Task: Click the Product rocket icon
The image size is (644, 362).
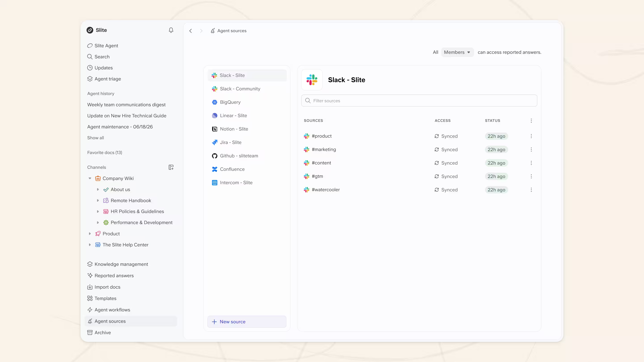Action: [x=98, y=234]
